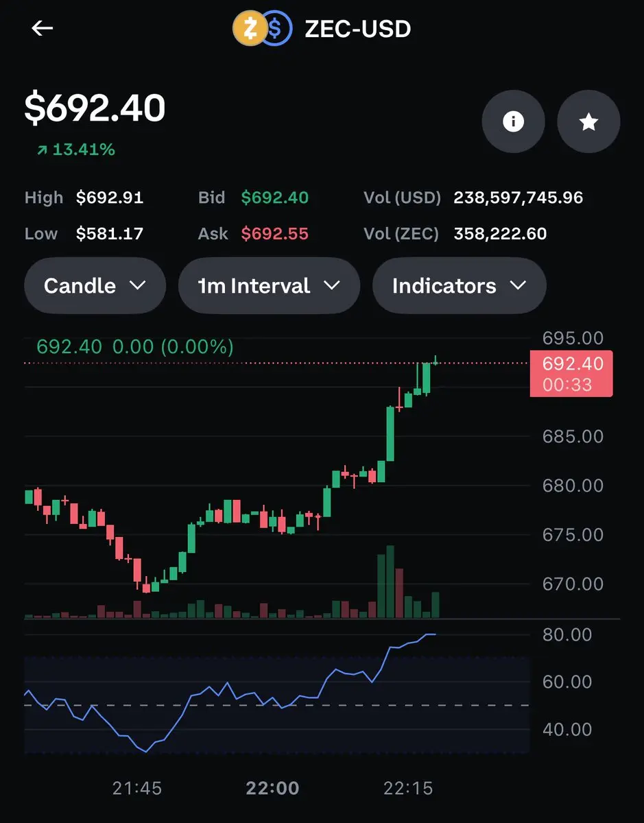Tap the Vol (ZEC) label
This screenshot has height=823, width=644.
pos(401,234)
